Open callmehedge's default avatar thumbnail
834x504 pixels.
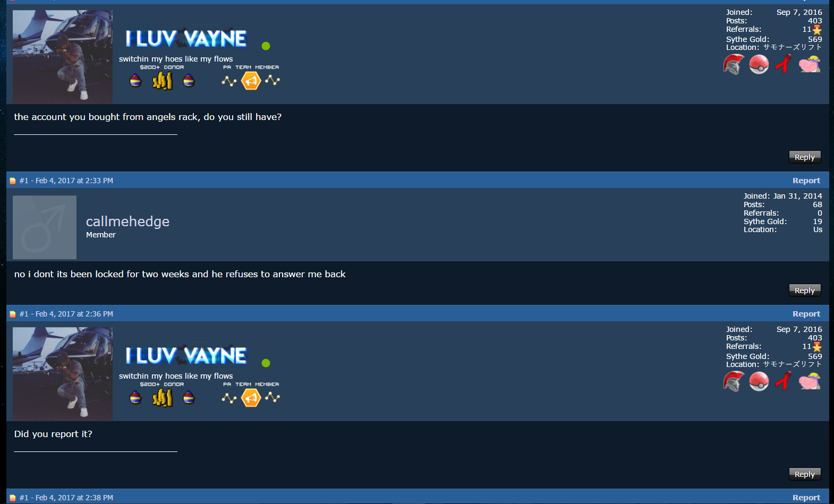[x=45, y=227]
